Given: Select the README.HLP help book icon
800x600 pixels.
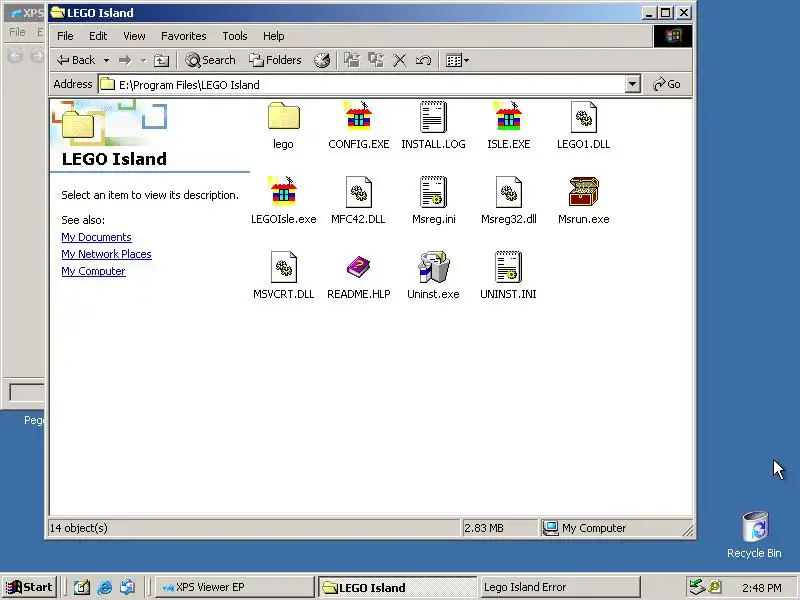Looking at the screenshot, I should 359,267.
